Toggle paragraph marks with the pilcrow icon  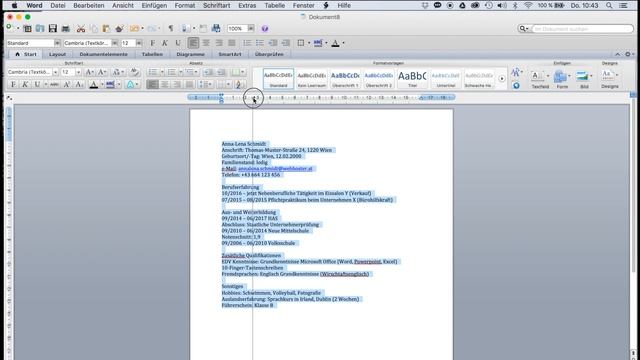point(171,29)
